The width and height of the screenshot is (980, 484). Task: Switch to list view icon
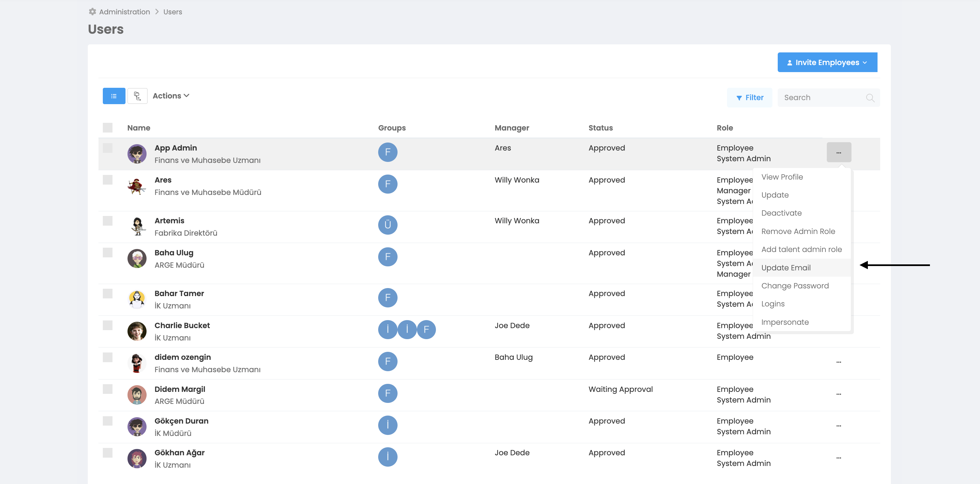pyautogui.click(x=114, y=96)
